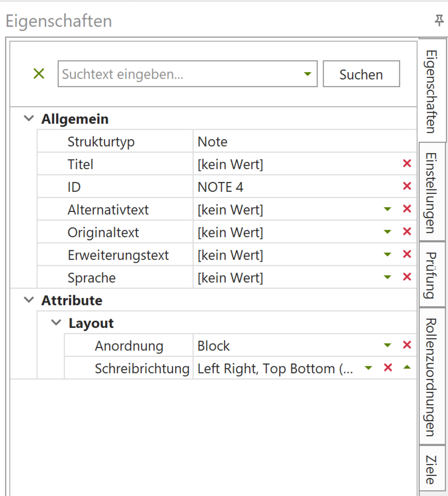Clear the Sprache value using the red X
Screen dimensions: 448x496
[x=407, y=277]
